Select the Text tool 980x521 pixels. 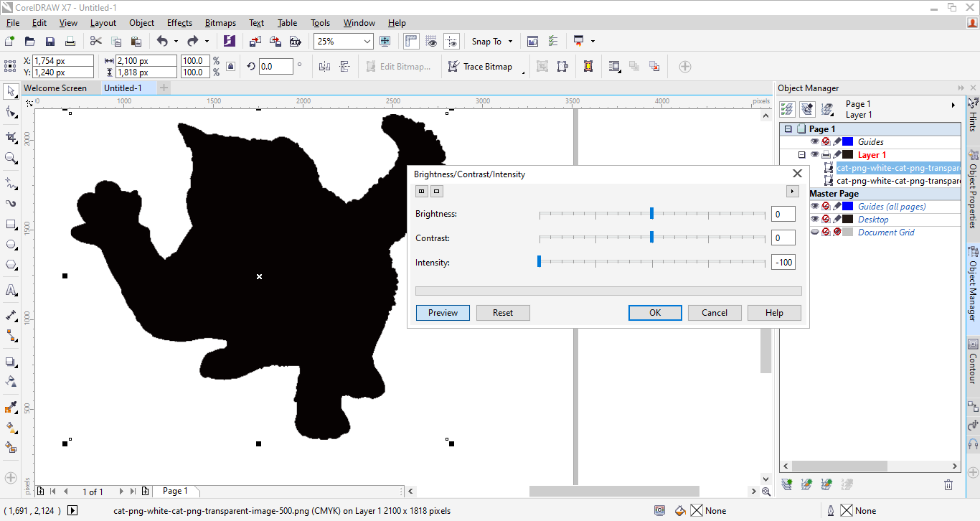11,290
